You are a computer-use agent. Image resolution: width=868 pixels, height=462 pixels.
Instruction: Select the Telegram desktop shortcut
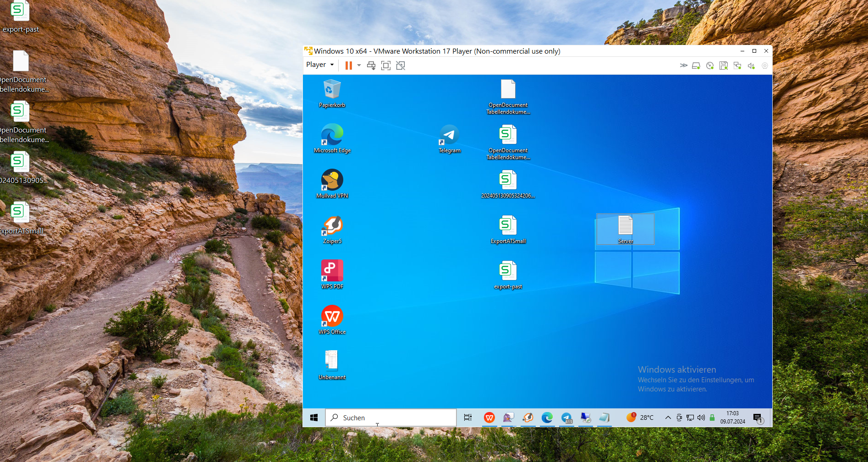coord(449,138)
